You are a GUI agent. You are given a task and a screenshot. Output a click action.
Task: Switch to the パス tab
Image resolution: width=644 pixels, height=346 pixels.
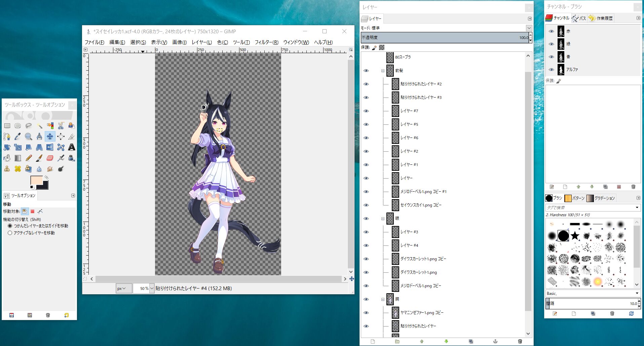(579, 18)
